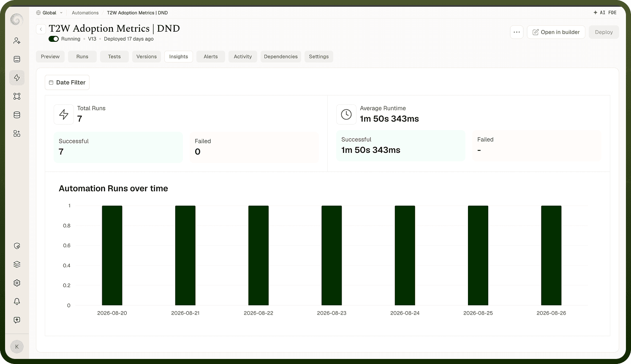Open the Dependencies tab

coord(281,57)
